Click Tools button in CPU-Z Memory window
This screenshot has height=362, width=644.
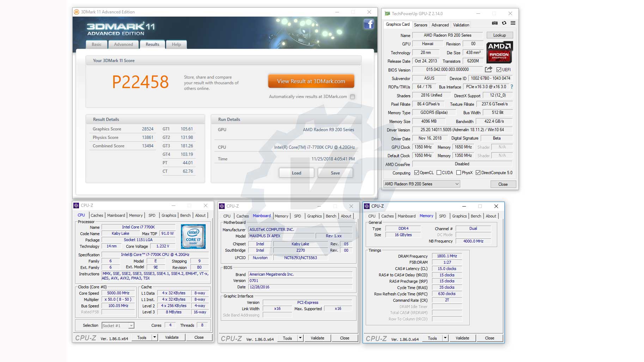pyautogui.click(x=432, y=338)
